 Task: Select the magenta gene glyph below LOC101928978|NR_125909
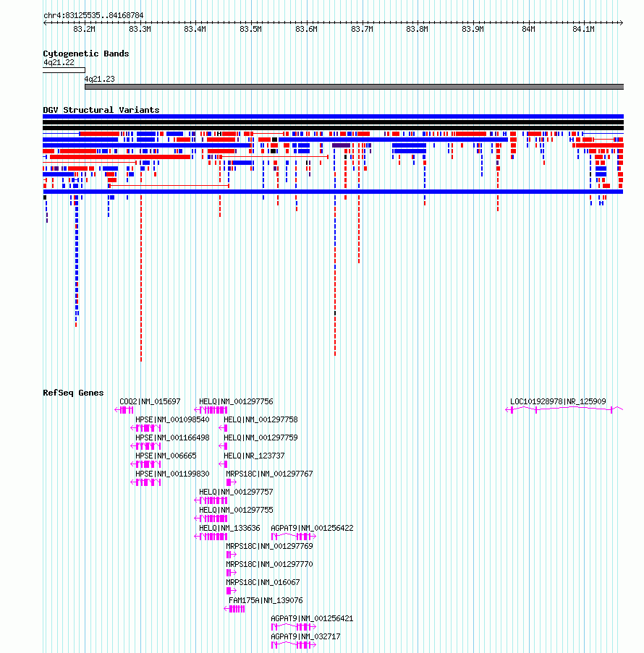click(564, 410)
